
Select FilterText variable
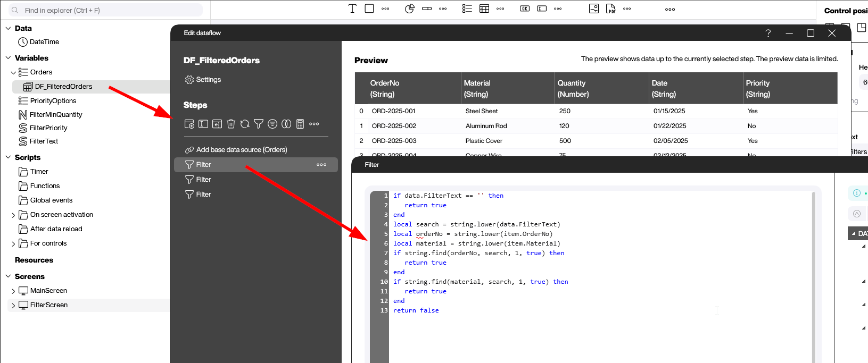(44, 141)
